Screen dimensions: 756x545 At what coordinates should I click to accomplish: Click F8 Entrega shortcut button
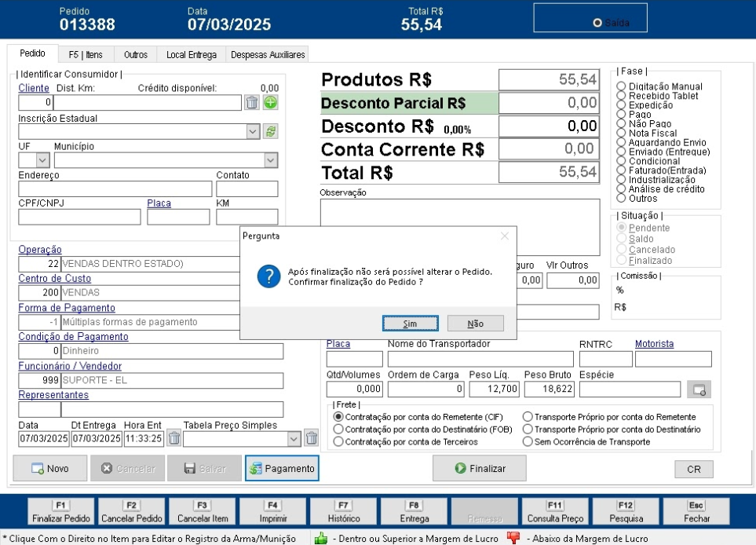[x=415, y=512]
